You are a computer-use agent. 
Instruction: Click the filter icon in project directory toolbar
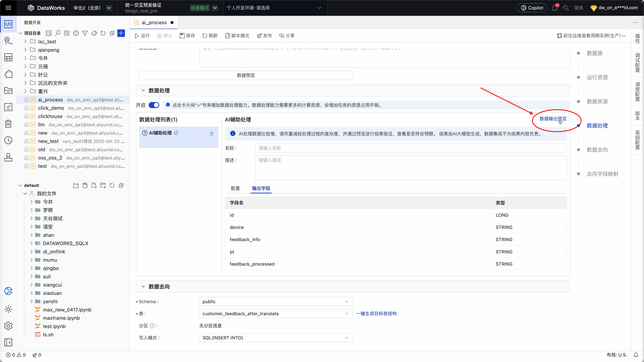[85, 33]
